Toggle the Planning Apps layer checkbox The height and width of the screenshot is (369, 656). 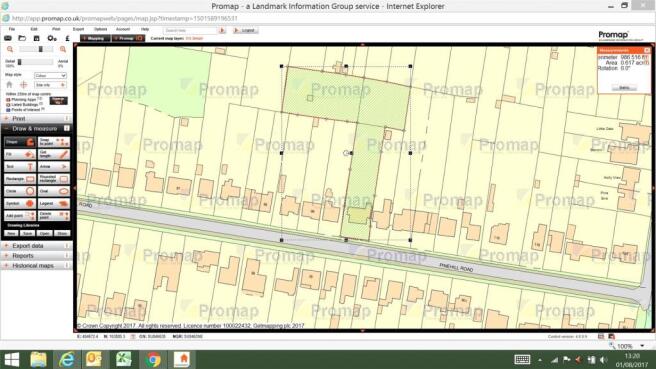coord(8,100)
